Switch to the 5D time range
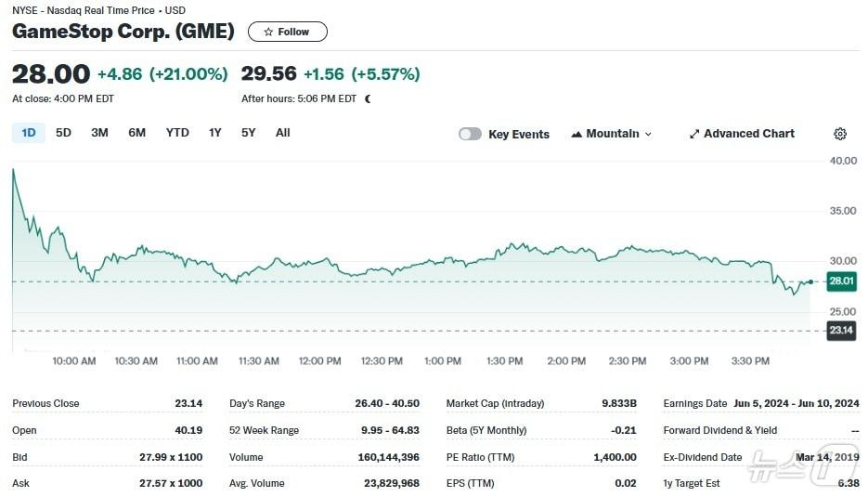868x497 pixels. [63, 133]
